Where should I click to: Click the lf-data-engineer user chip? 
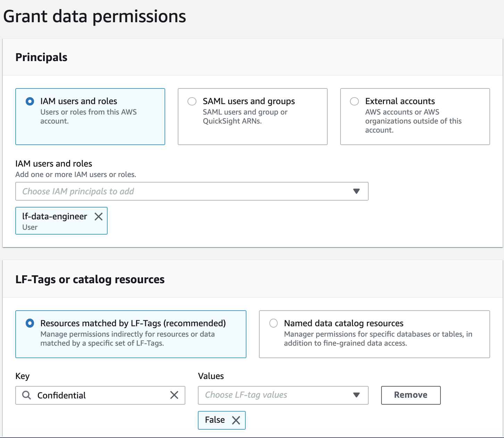[x=54, y=221]
